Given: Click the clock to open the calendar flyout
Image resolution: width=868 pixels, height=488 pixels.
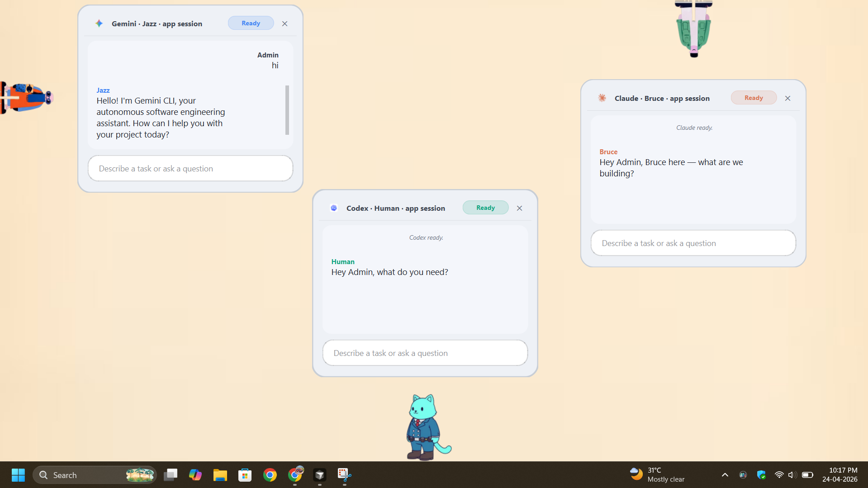Looking at the screenshot, I should click(840, 475).
